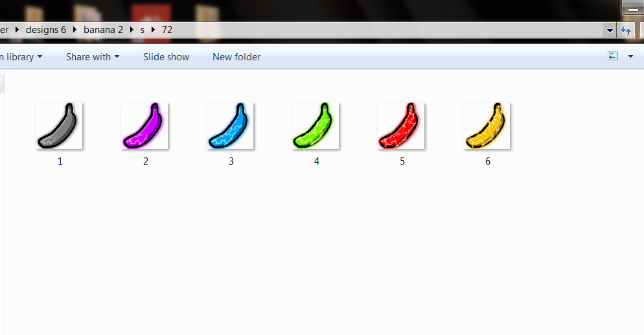Click file name label 6

tap(487, 161)
